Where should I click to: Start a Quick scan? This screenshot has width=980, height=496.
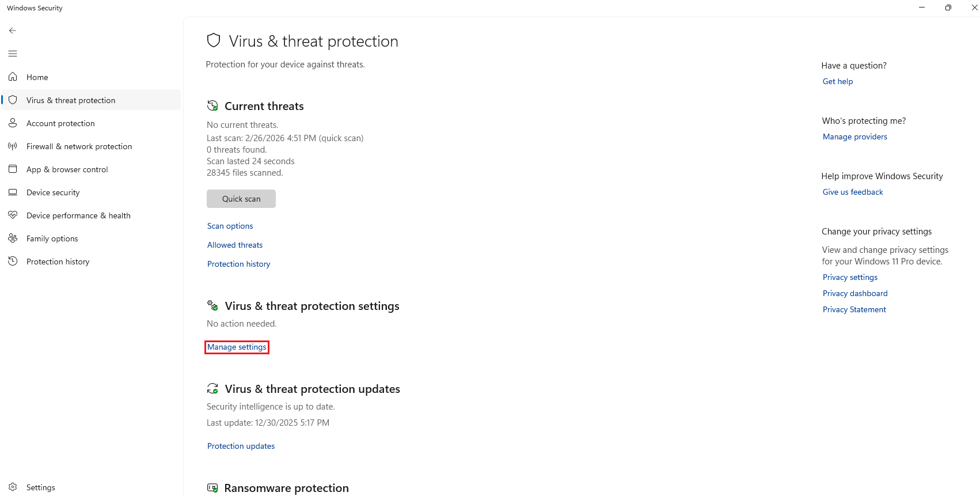(241, 198)
